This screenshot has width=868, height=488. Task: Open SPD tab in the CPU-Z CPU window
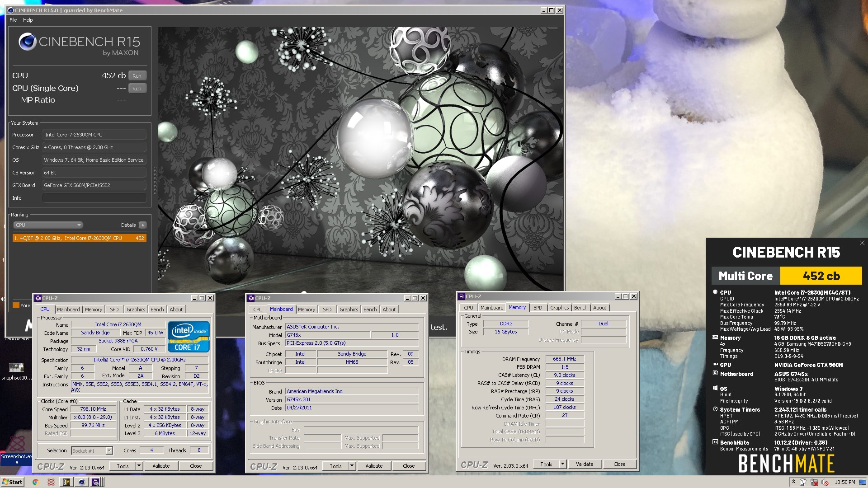coord(114,310)
